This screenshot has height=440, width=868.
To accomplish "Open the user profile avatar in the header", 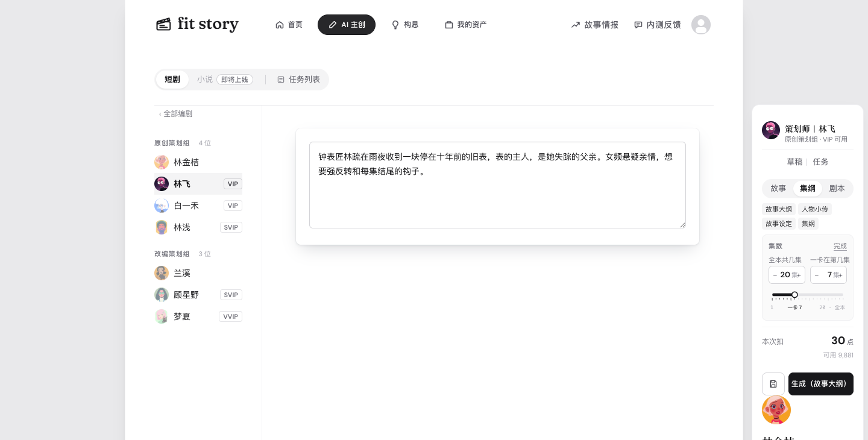I will tap(701, 25).
